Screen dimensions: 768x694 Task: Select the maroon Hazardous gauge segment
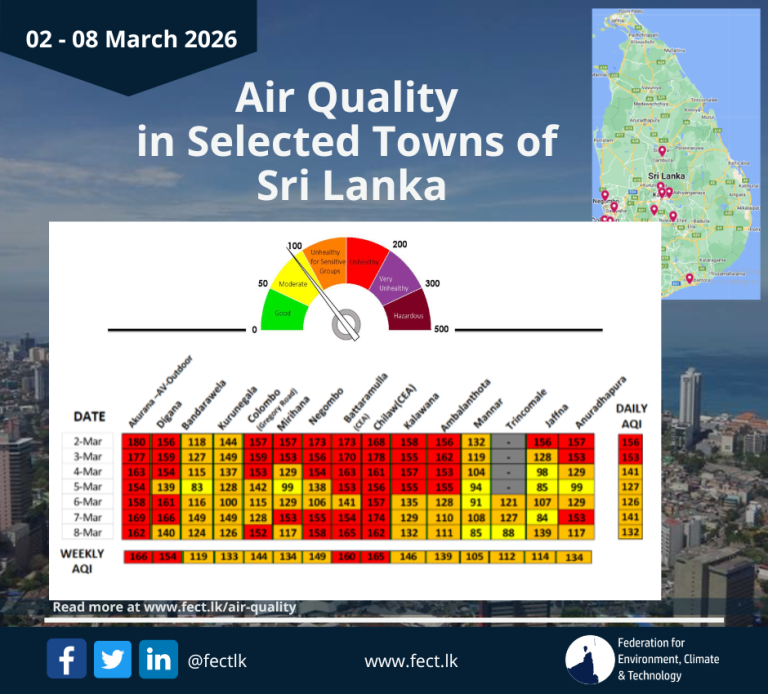coord(410,314)
